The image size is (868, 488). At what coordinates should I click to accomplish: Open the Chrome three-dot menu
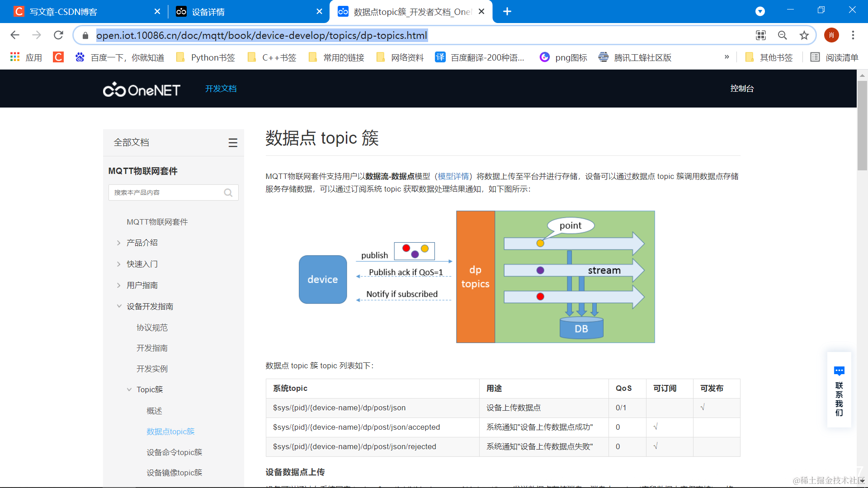(x=853, y=35)
